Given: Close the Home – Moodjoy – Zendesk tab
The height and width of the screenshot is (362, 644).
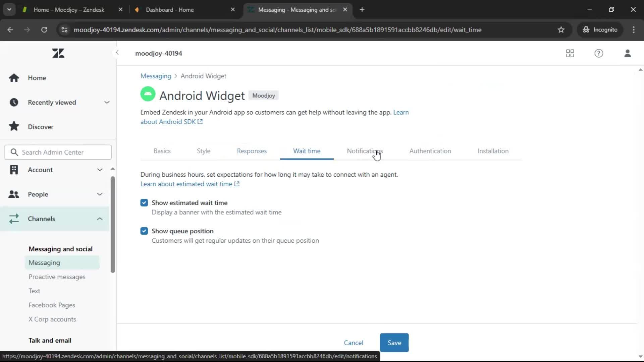Looking at the screenshot, I should pyautogui.click(x=120, y=10).
